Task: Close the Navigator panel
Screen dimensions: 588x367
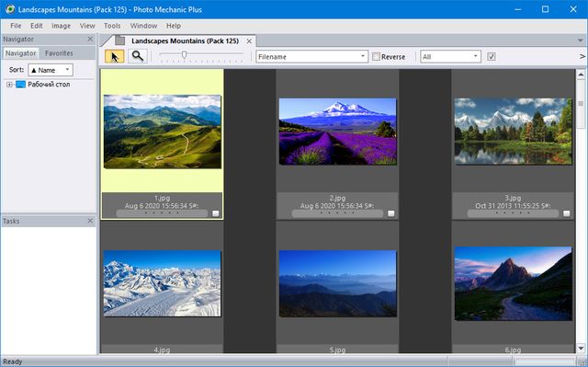Action: tap(90, 39)
